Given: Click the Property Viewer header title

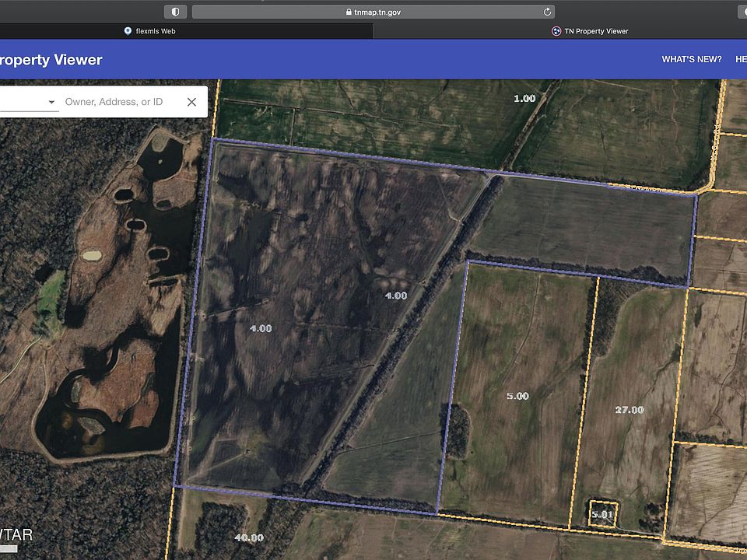Looking at the screenshot, I should click(51, 60).
